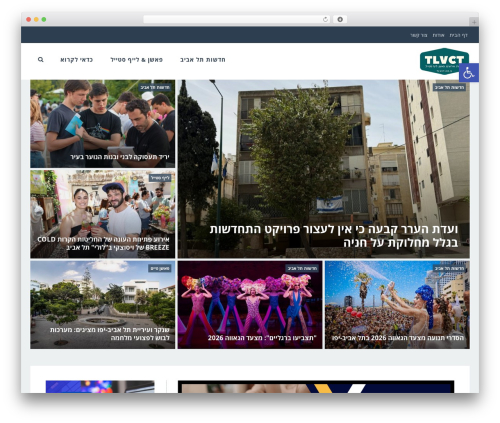Open article שנקר ועיריית תל אביב-יפו מציגים
The width and height of the screenshot is (500, 423).
coord(110,334)
